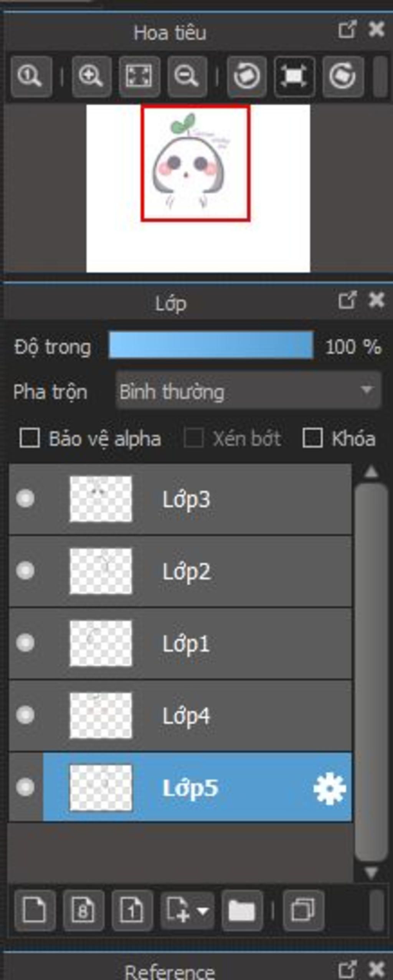The image size is (393, 980).
Task: Enable the Bảo vệ alpha checkbox
Action: (30, 438)
